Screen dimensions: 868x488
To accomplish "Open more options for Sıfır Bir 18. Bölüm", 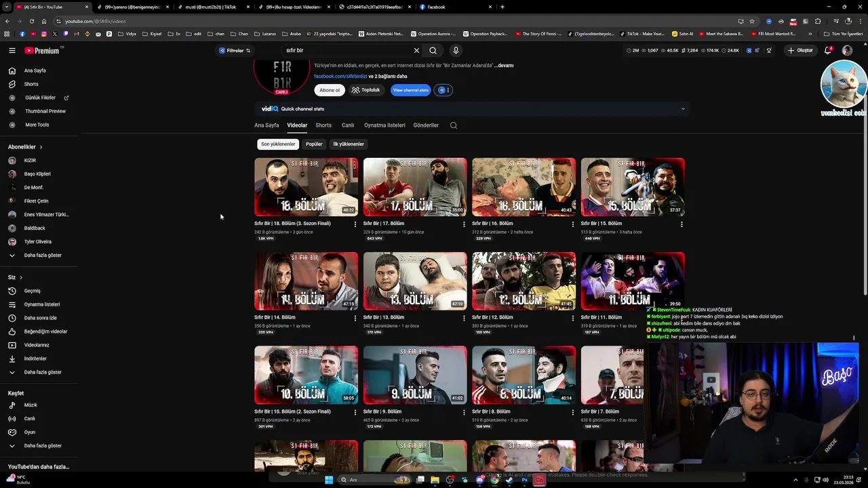I will (x=355, y=224).
